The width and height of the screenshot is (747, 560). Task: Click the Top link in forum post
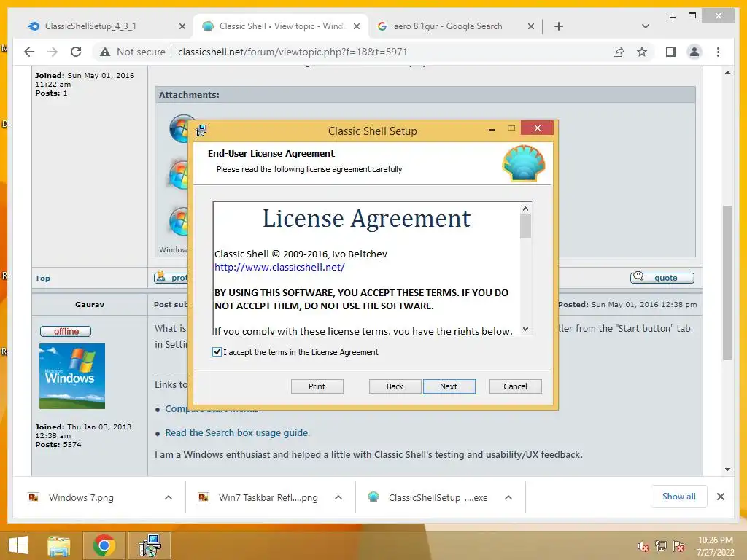(42, 278)
